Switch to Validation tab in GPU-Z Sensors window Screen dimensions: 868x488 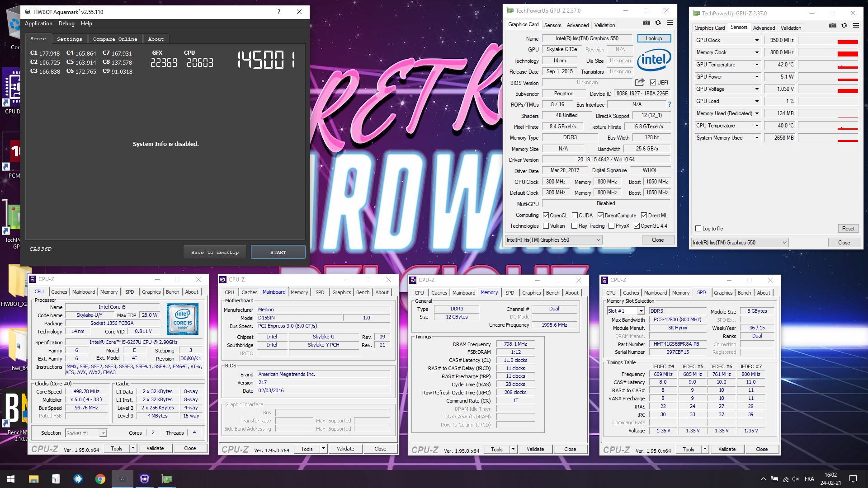point(791,28)
